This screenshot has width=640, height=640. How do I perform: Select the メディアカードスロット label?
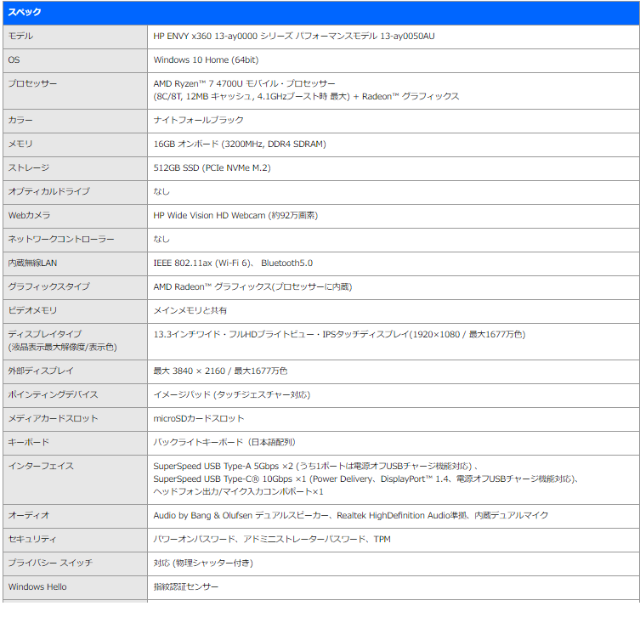53,418
